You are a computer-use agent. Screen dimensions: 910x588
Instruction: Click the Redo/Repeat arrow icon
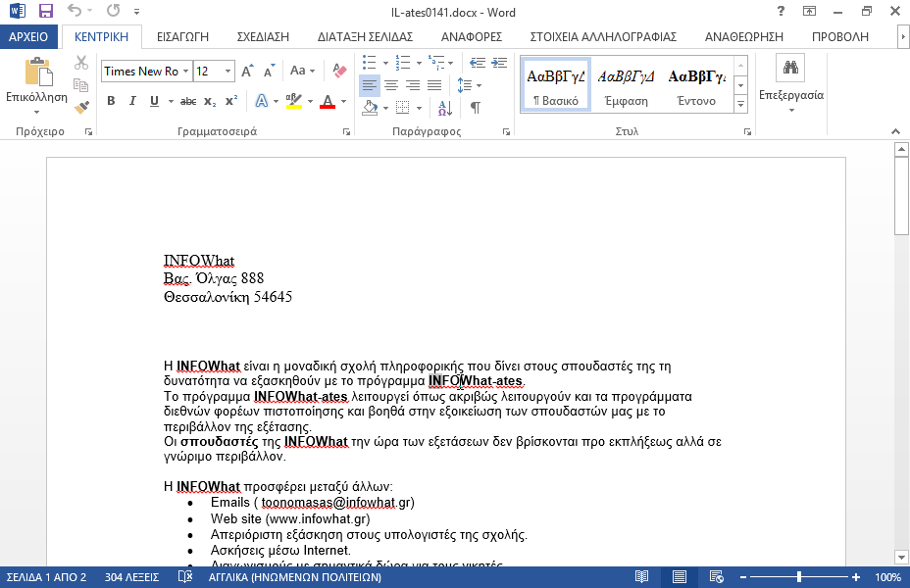113,11
